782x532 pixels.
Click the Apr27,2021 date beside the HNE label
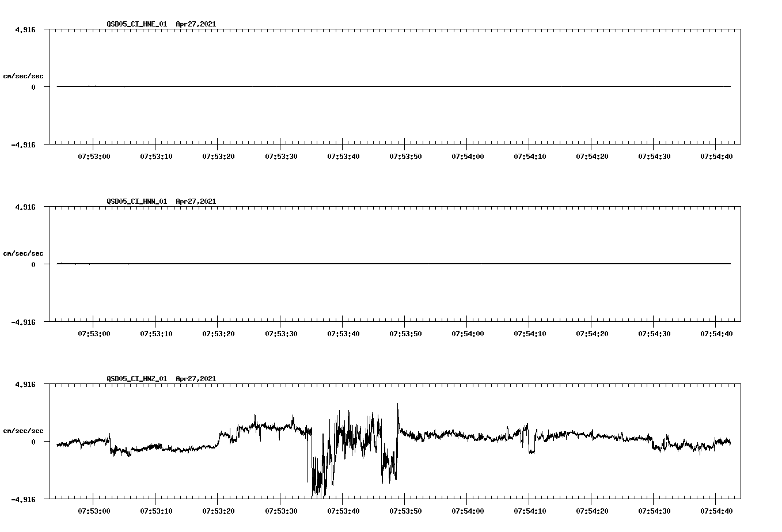tap(195, 25)
